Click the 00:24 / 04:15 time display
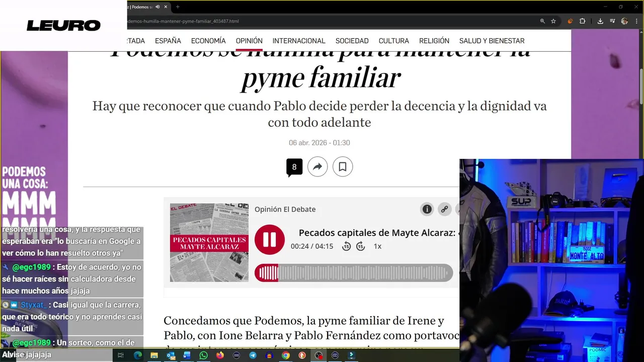The image size is (644, 362). [312, 246]
